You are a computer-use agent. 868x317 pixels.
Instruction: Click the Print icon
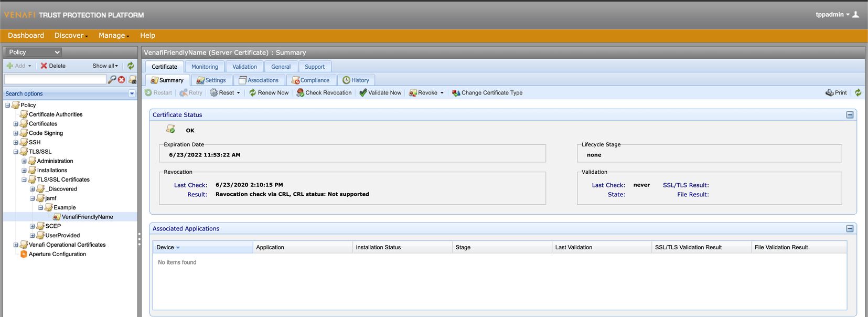click(836, 92)
